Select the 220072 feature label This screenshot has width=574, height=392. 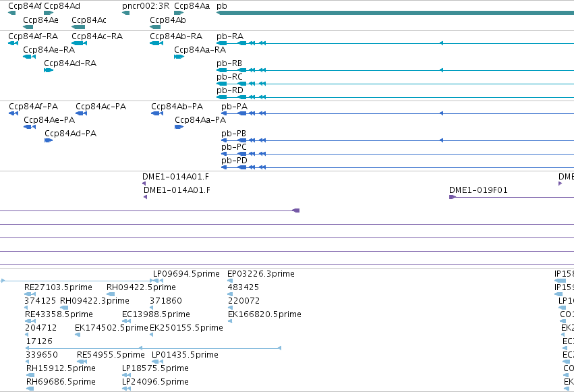[243, 301]
